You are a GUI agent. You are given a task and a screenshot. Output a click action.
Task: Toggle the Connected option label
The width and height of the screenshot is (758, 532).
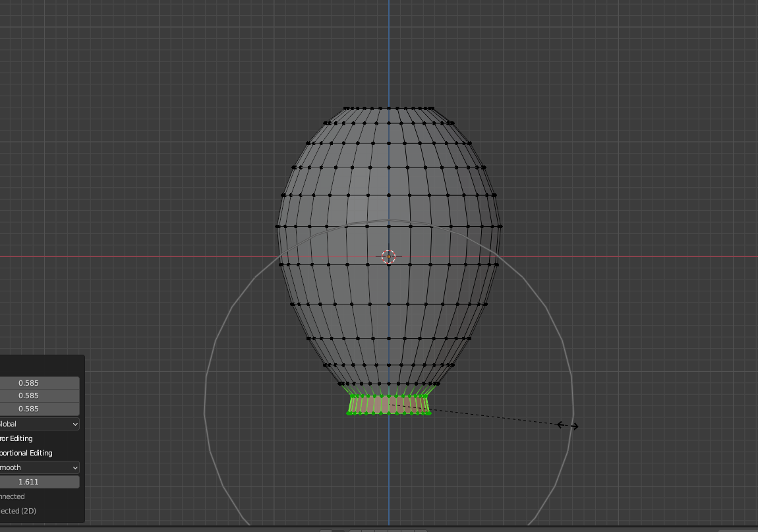[x=13, y=496]
